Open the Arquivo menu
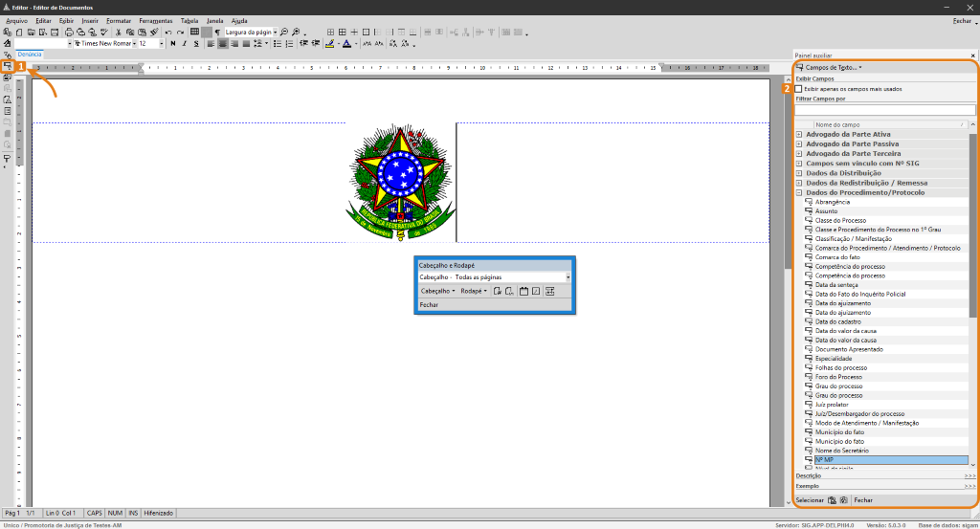 click(16, 21)
